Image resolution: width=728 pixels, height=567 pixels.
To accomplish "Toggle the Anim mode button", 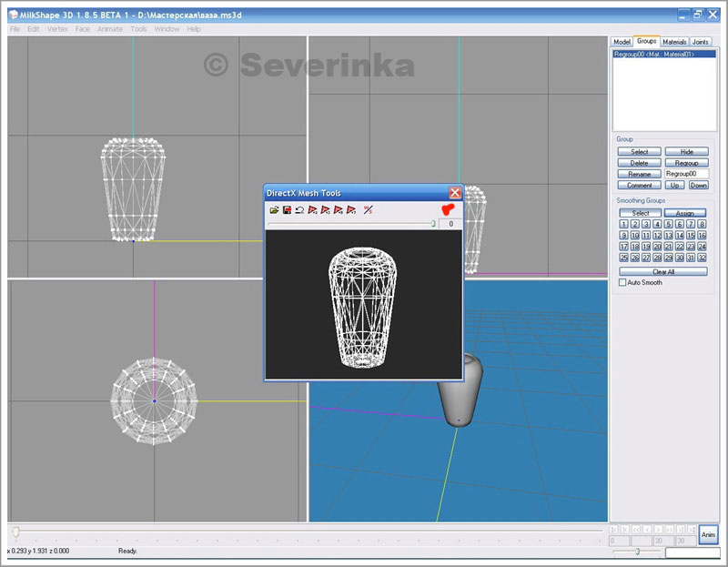I will click(x=708, y=535).
